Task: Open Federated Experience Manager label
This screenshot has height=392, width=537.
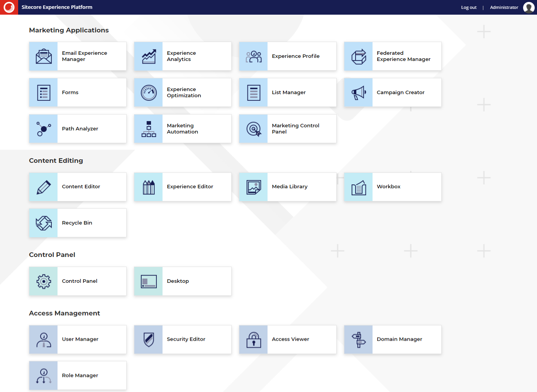Action: (x=403, y=56)
